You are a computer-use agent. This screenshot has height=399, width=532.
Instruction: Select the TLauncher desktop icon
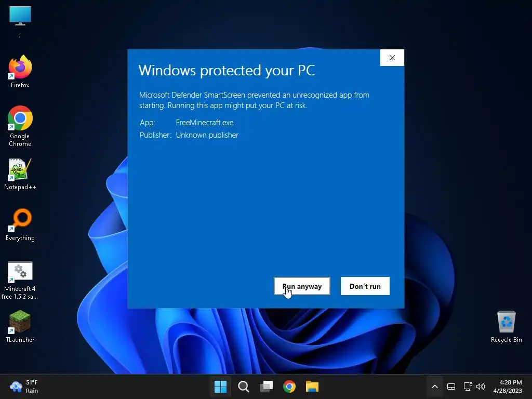point(20,326)
